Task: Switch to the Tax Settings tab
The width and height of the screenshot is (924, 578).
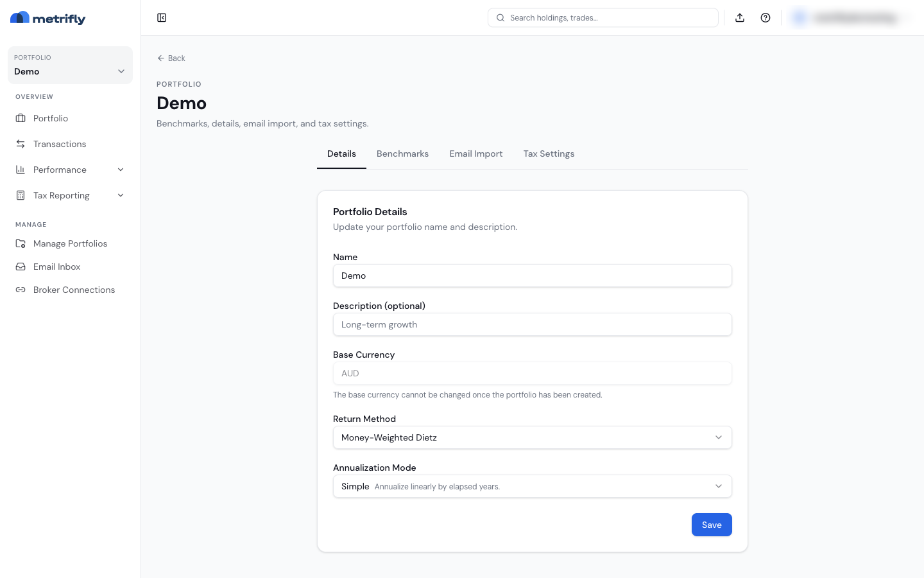Action: point(549,154)
